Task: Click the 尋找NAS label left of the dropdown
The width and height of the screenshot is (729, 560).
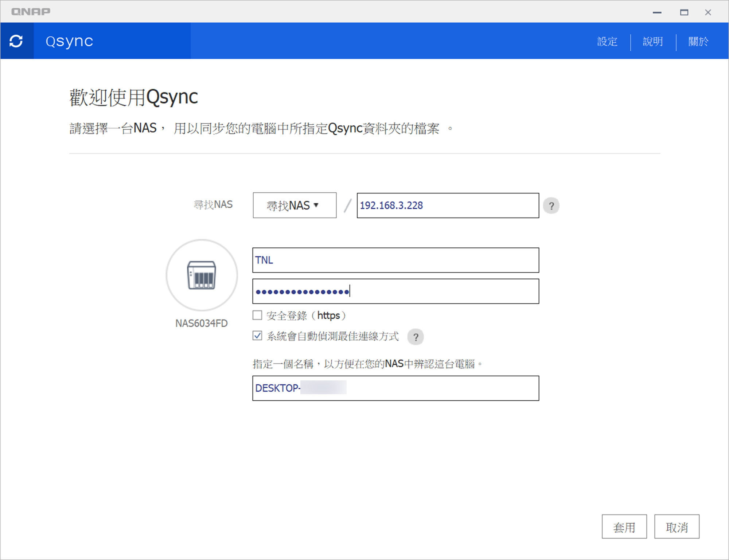Action: coord(213,204)
